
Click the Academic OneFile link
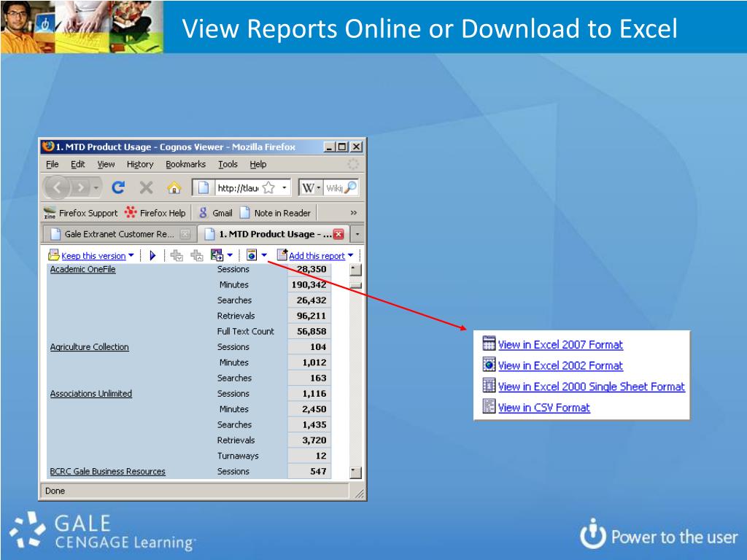click(83, 269)
